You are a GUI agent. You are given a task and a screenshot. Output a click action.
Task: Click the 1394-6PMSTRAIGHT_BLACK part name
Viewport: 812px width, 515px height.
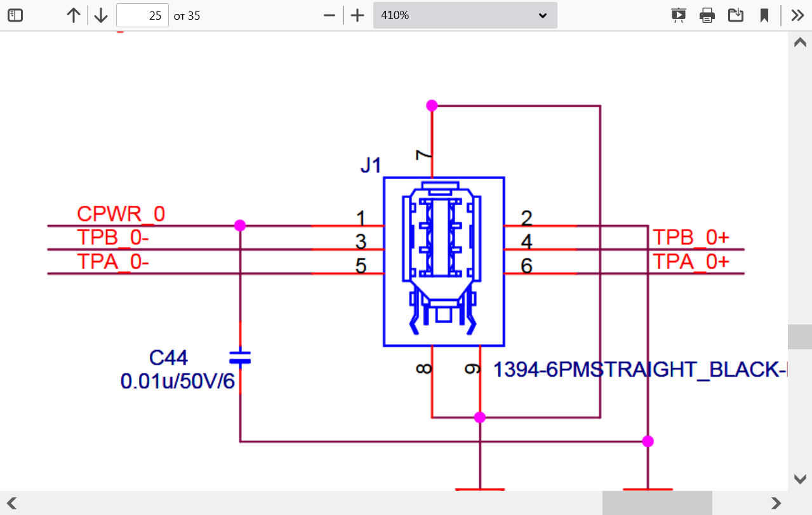click(x=640, y=370)
